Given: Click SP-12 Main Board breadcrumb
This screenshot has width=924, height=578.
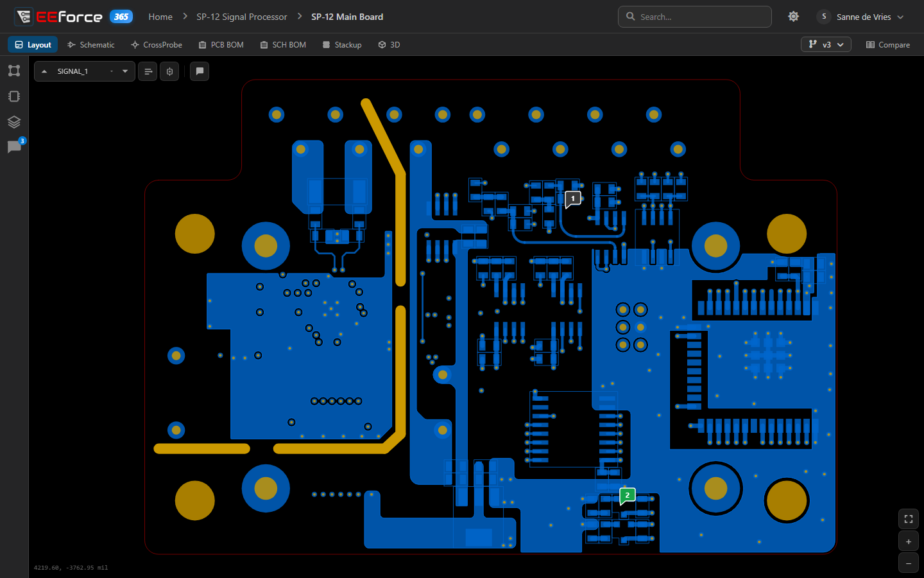Looking at the screenshot, I should [x=347, y=17].
